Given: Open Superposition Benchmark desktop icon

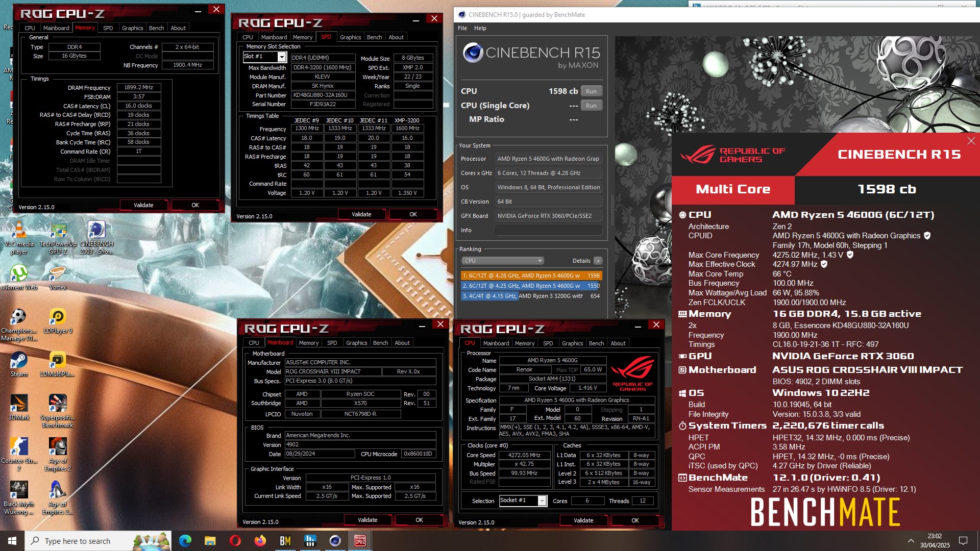Looking at the screenshot, I should (58, 412).
